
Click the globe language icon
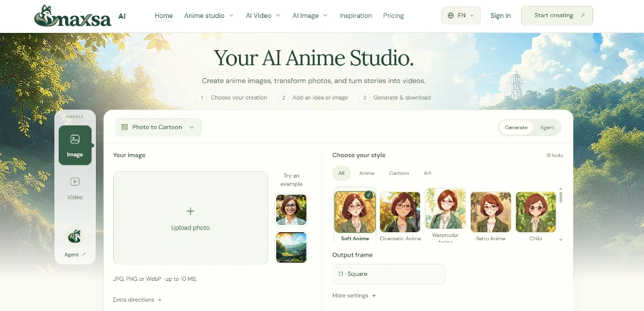pyautogui.click(x=451, y=15)
